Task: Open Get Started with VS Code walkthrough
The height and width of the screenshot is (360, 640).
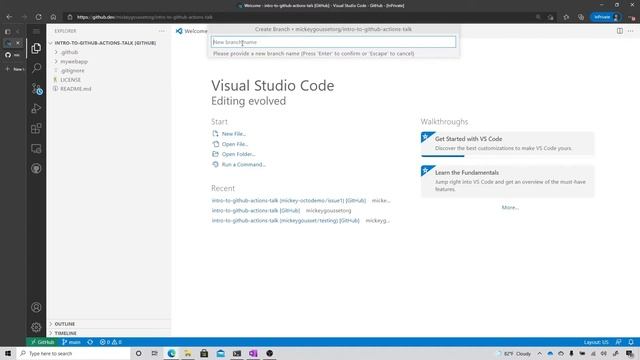Action: [507, 144]
